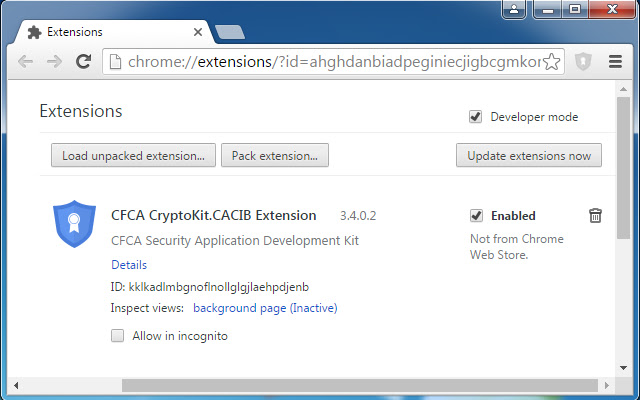Close the Extensions tab

198,32
